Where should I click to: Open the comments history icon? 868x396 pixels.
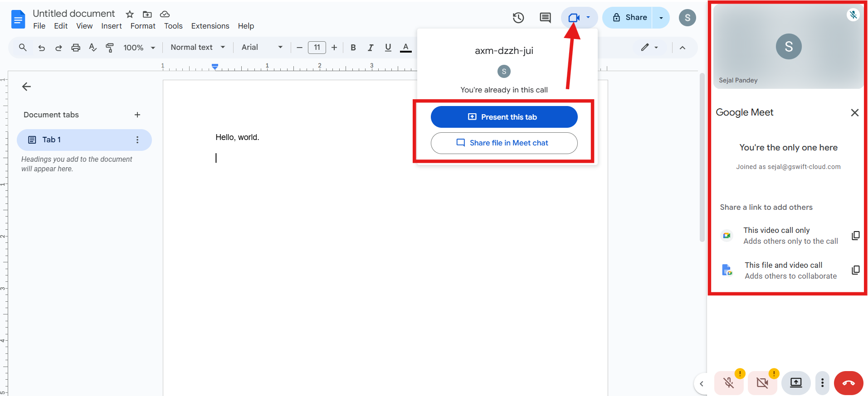[x=545, y=18]
